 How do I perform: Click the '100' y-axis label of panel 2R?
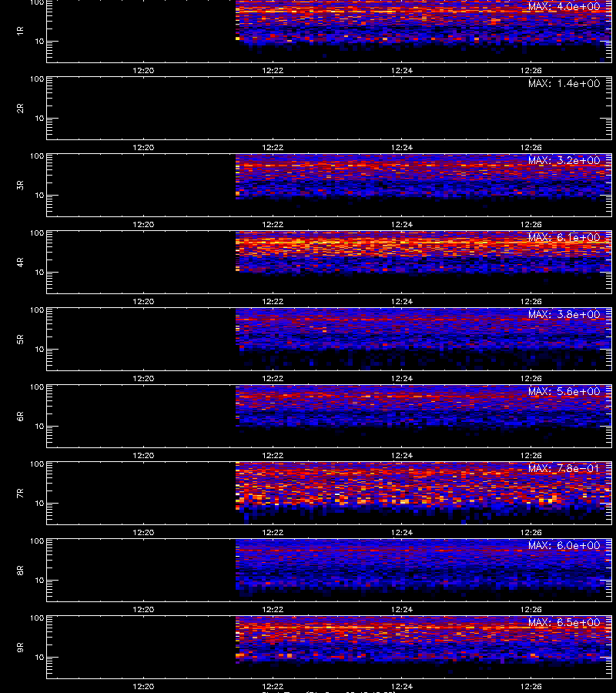tap(37, 79)
